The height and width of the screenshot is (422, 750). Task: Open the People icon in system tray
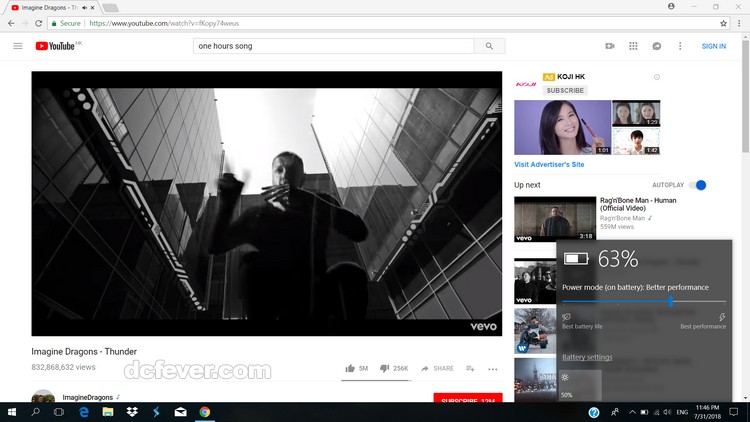[x=615, y=412]
